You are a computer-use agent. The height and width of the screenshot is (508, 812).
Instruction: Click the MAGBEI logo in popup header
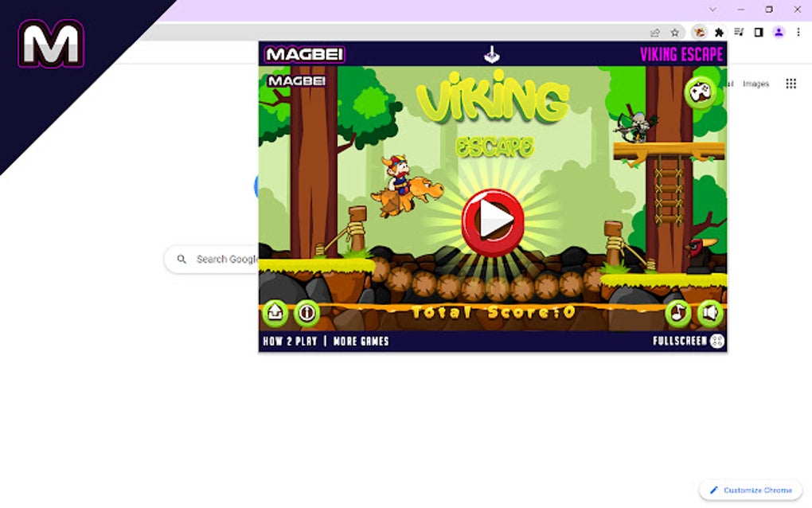(304, 54)
